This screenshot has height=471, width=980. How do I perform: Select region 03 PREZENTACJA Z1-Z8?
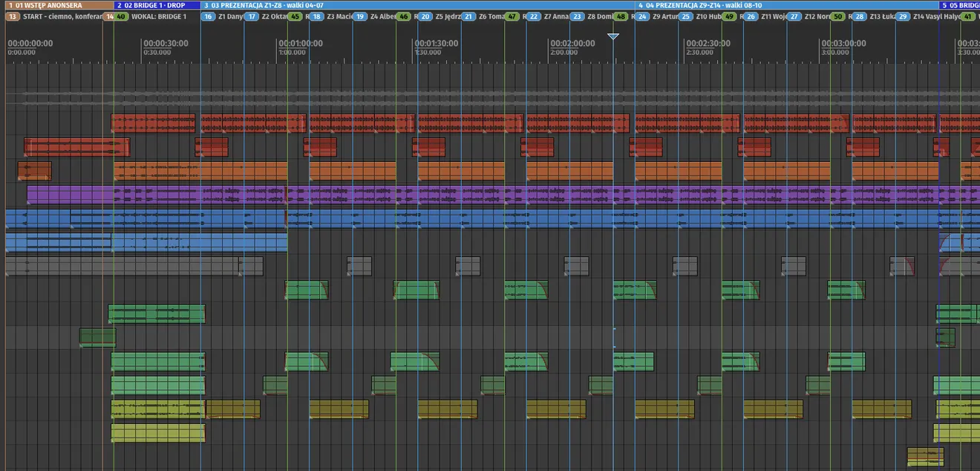point(418,5)
